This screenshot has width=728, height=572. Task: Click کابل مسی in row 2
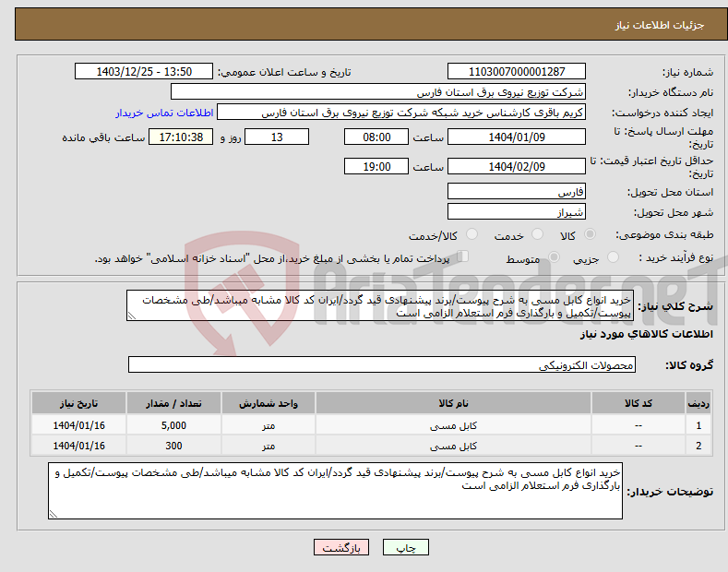[453, 446]
